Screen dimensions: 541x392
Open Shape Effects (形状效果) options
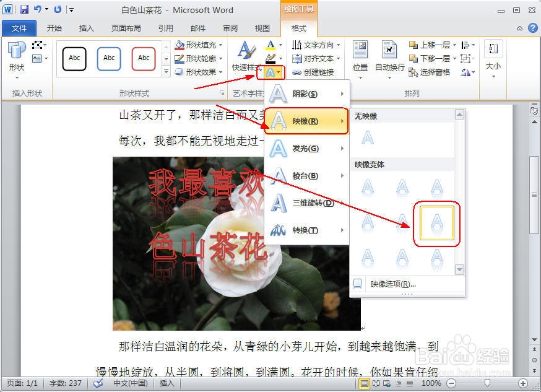coord(199,72)
